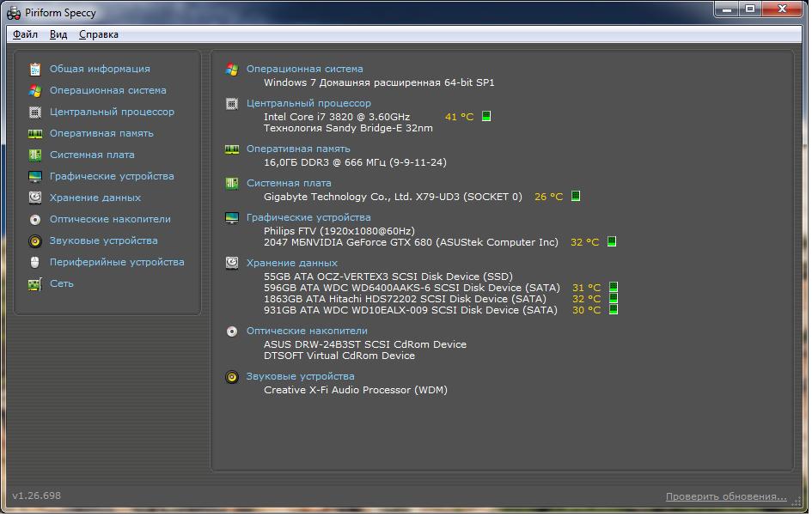The width and height of the screenshot is (812, 517).
Task: Click the Оптические накопители sidebar disc icon
Action: click(x=35, y=220)
